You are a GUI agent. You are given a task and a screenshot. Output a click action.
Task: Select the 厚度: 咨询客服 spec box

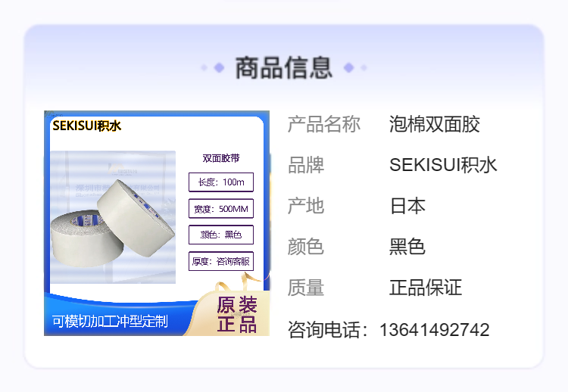(221, 261)
